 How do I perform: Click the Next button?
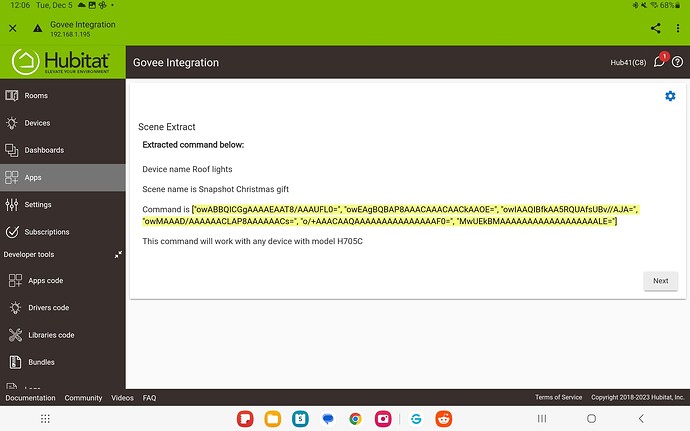tap(661, 281)
